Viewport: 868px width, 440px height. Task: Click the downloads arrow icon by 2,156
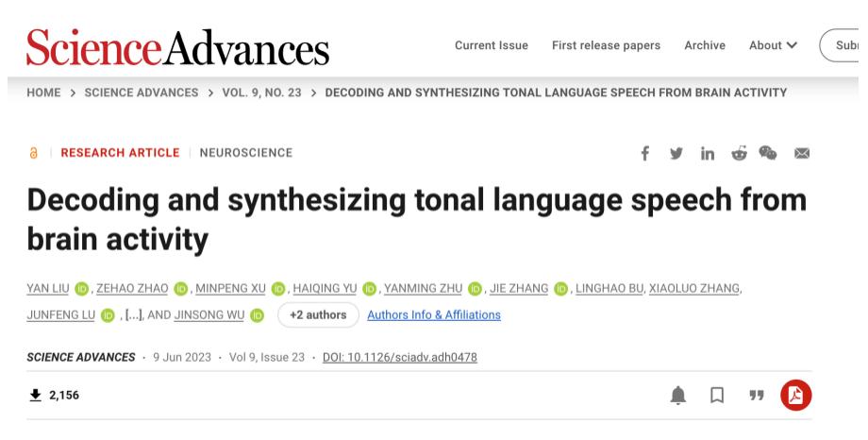point(36,395)
